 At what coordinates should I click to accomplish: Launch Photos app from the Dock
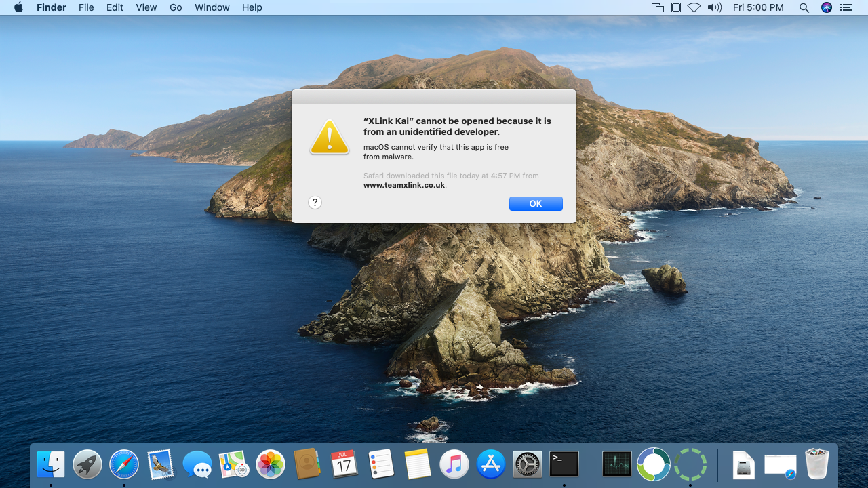click(x=271, y=465)
